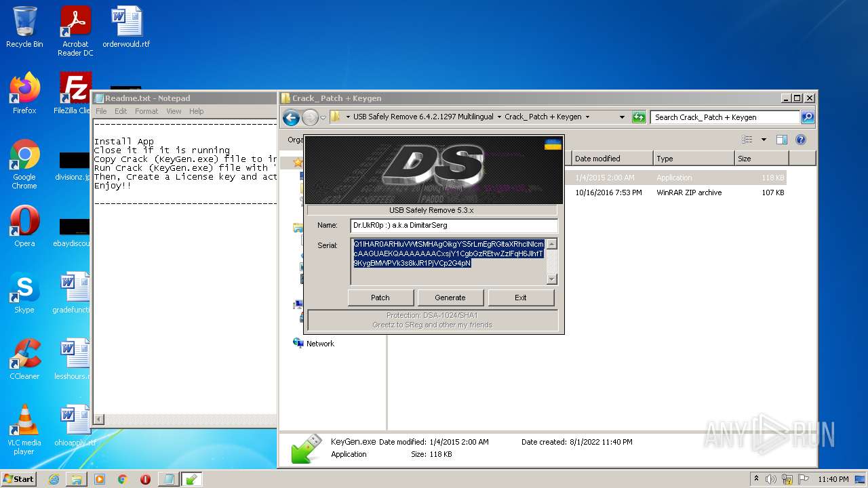Click Serial box scroll up arrow
The width and height of the screenshot is (868, 488).
click(x=551, y=244)
